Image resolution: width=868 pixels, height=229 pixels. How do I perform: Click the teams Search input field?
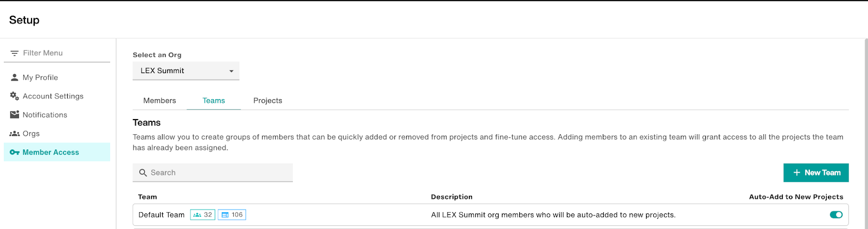tap(213, 173)
